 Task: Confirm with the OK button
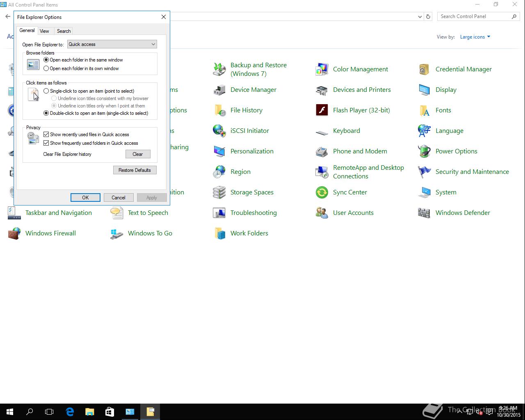[85, 198]
